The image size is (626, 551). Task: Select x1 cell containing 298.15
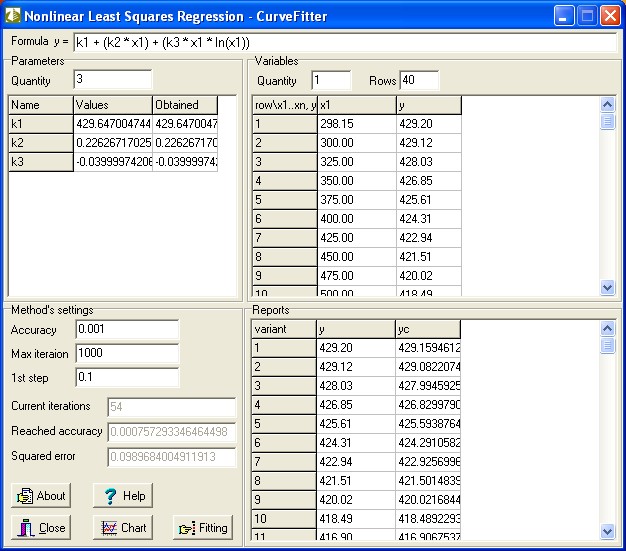tap(356, 125)
